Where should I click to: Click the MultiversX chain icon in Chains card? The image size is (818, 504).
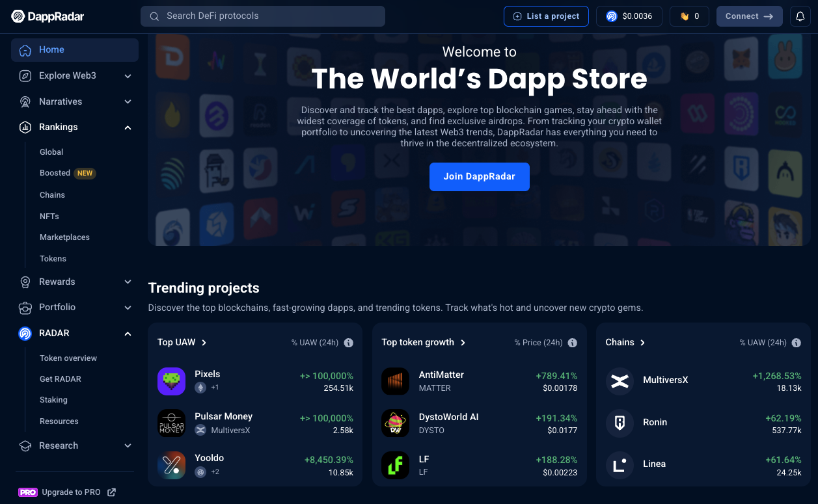click(620, 381)
